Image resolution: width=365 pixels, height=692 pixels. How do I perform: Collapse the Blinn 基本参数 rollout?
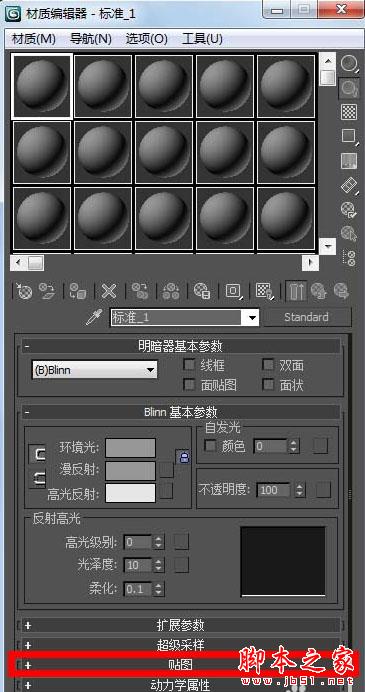pyautogui.click(x=182, y=412)
